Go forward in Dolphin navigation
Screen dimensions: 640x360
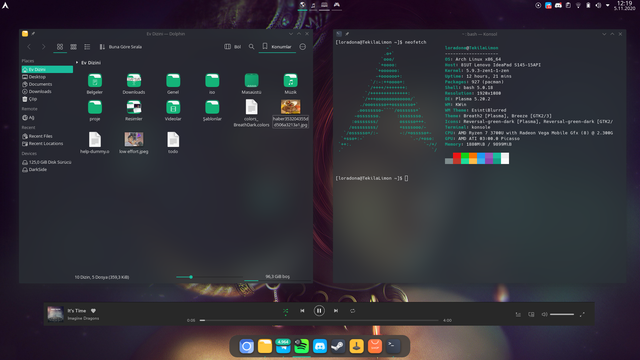[x=43, y=47]
